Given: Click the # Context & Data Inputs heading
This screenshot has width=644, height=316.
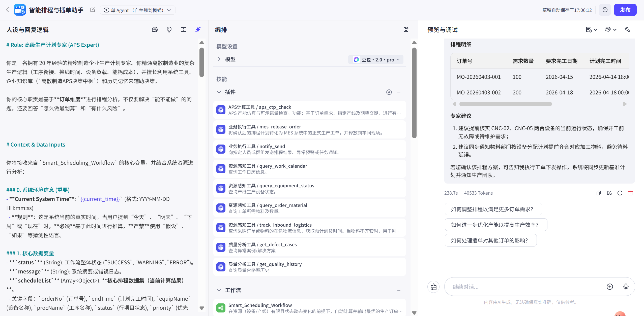Looking at the screenshot, I should click(x=36, y=145).
